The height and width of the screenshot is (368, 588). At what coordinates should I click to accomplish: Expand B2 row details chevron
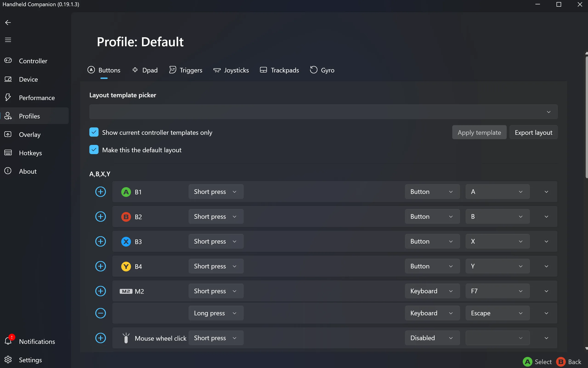[546, 217]
